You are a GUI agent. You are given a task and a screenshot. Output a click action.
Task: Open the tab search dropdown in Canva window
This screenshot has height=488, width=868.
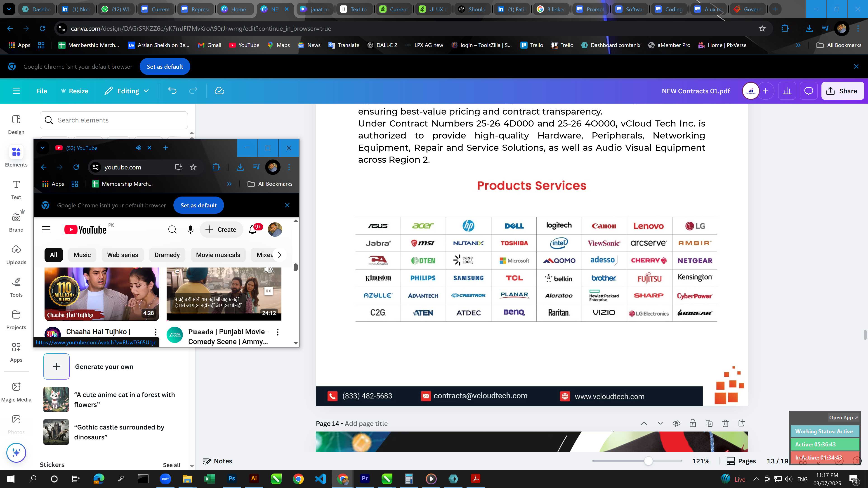pos(9,9)
